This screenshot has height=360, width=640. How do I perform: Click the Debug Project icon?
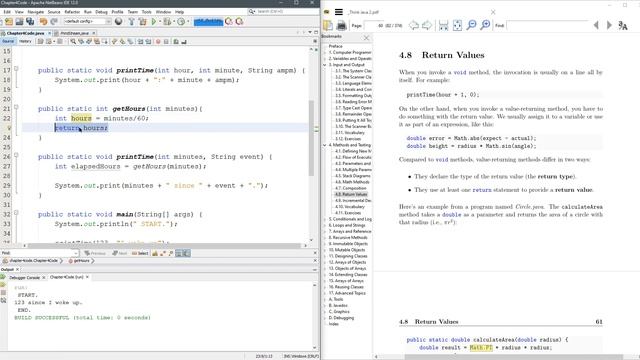coord(167,21)
